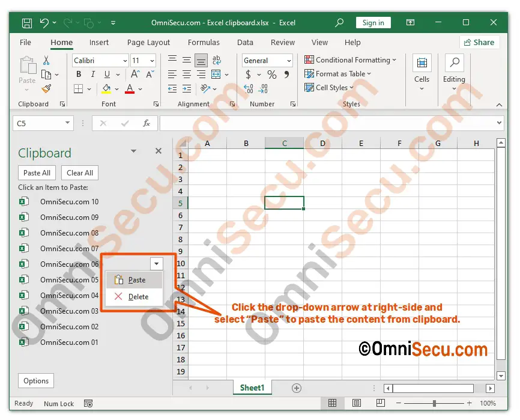Open the Calibri font name dropdown

[125, 61]
